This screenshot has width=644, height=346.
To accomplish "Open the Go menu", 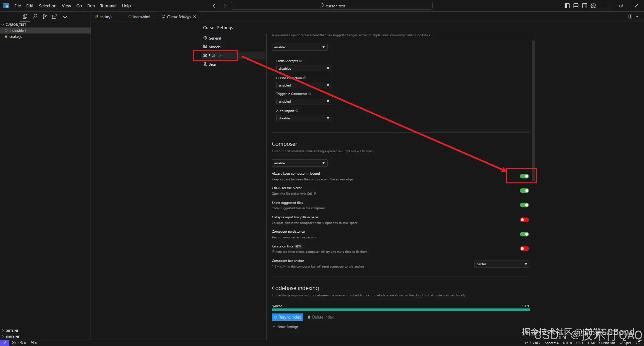I will (79, 6).
